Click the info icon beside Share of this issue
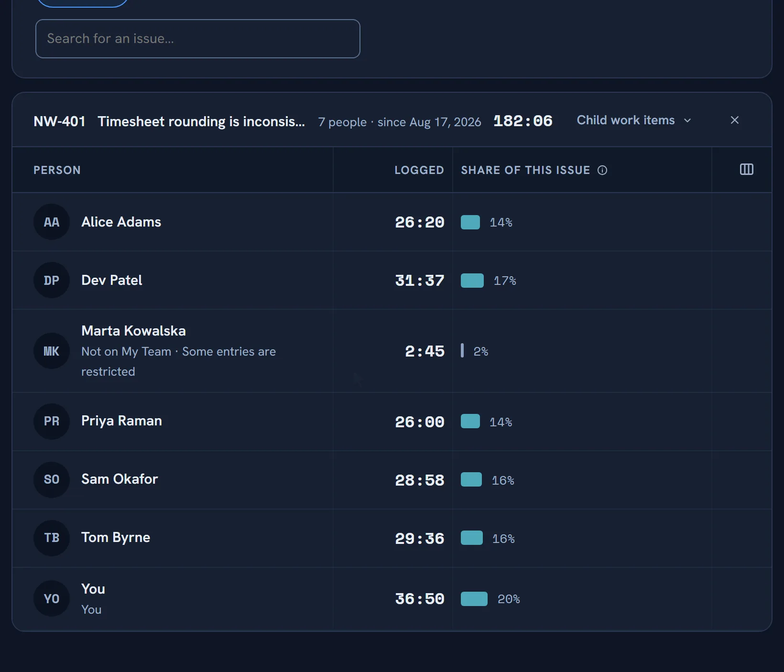 [x=602, y=170]
